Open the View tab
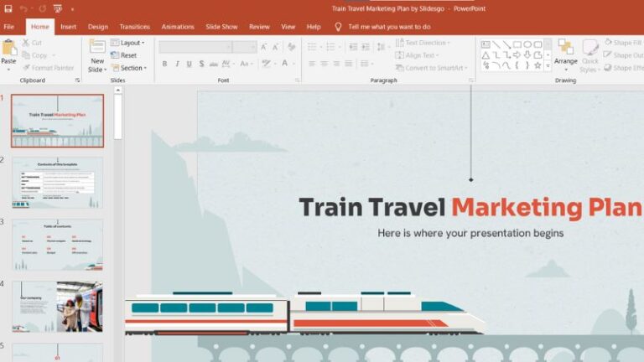The width and height of the screenshot is (644, 362). (288, 27)
